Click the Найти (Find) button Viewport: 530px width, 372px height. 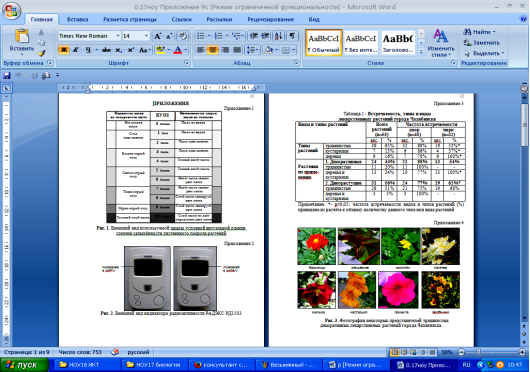479,32
